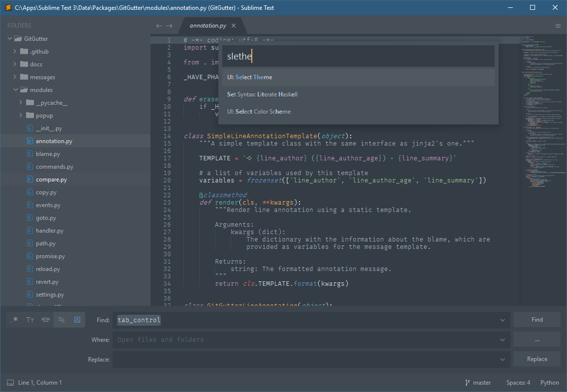
Task: Choose 'UI: Select Theme' command
Action: 358,77
